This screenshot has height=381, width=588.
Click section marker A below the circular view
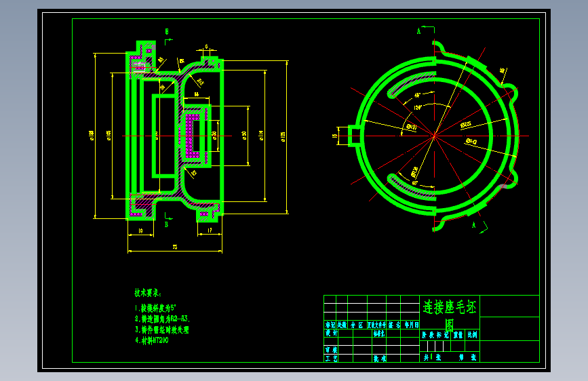click(473, 225)
